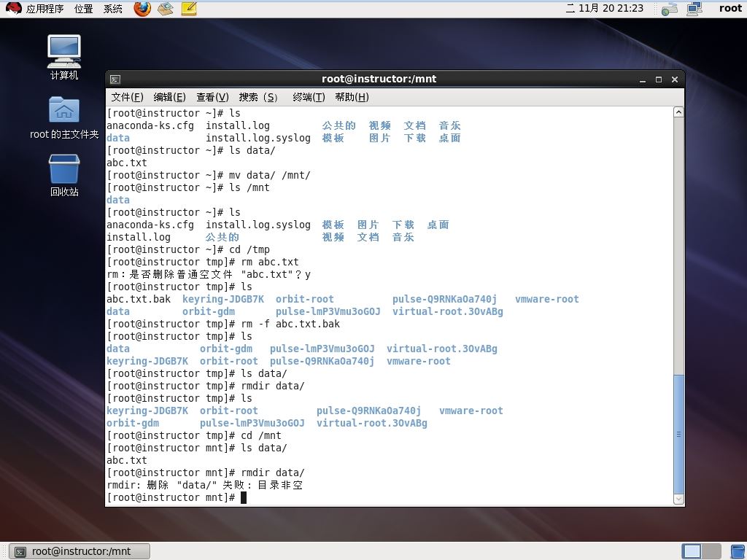Screen dimensions: 747x560
Task: Click the root@instructor:/mnt taskbar button
Action: click(80, 551)
